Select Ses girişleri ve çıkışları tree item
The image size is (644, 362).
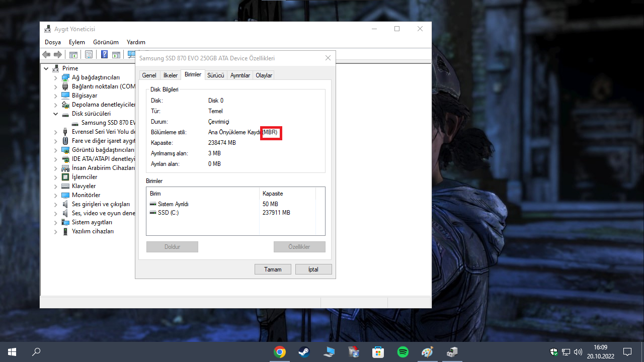pos(101,204)
